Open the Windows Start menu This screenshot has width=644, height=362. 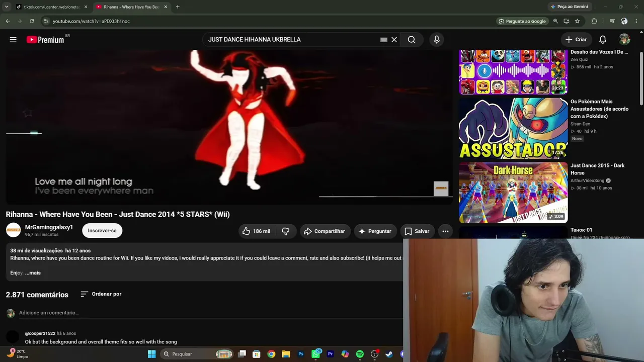pos(151,354)
